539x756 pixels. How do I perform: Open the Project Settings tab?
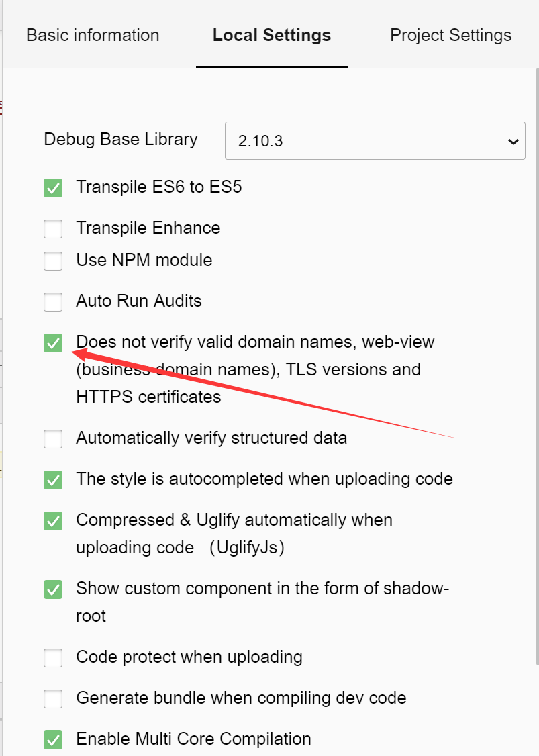[450, 35]
